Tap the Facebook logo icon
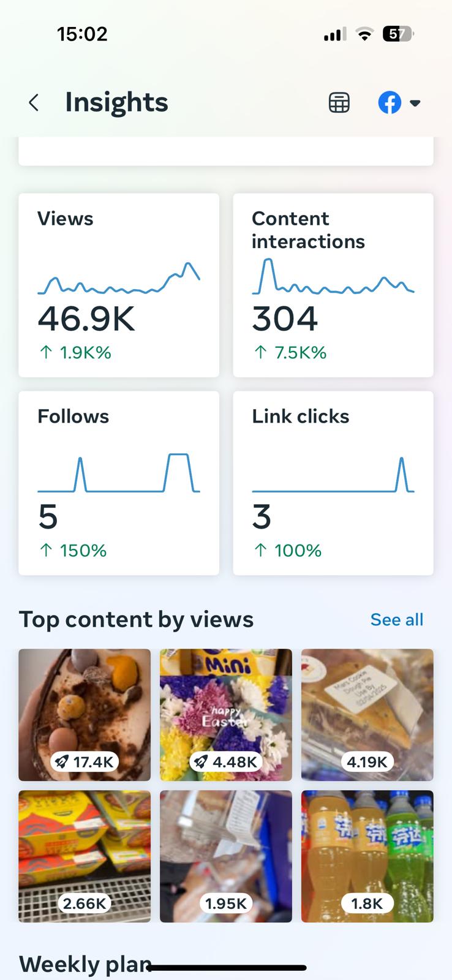Image resolution: width=452 pixels, height=980 pixels. tap(390, 103)
